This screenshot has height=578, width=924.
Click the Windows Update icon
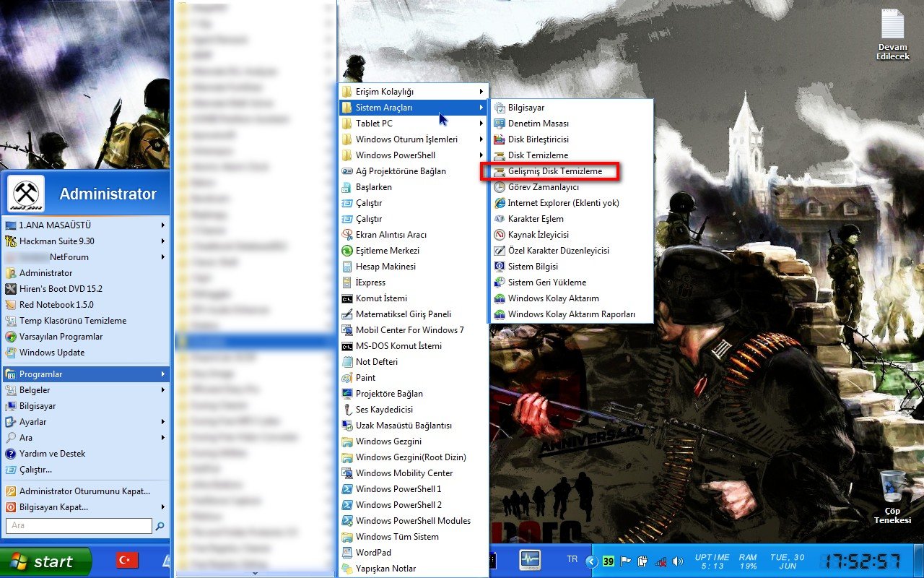click(11, 353)
